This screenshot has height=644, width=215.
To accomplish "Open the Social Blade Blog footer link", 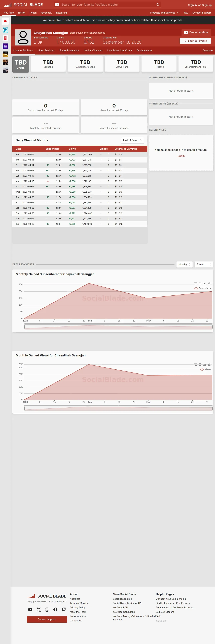I will coord(122,599).
